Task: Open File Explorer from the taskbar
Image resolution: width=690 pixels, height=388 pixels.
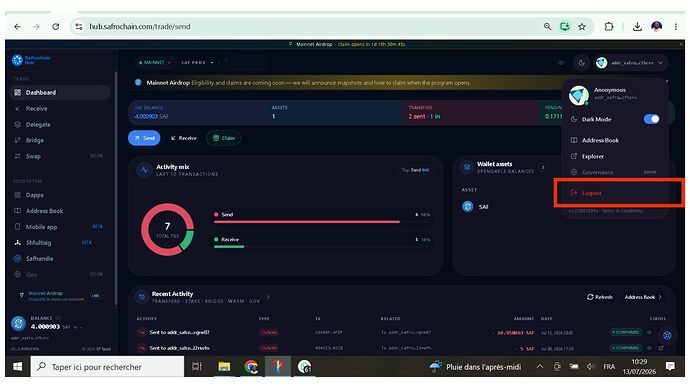Action: click(224, 366)
